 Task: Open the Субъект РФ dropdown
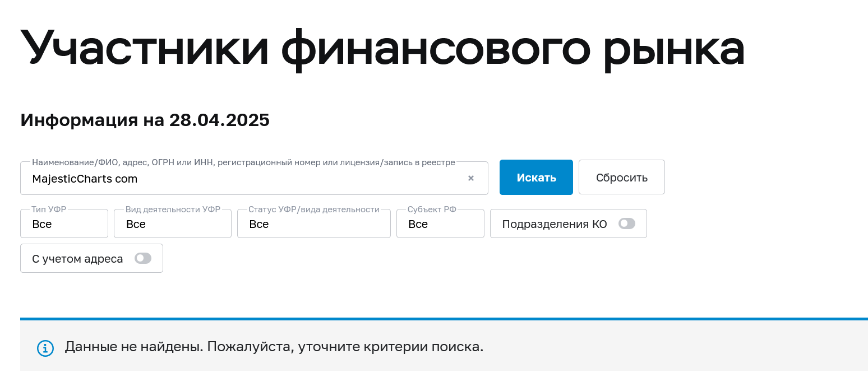(440, 223)
